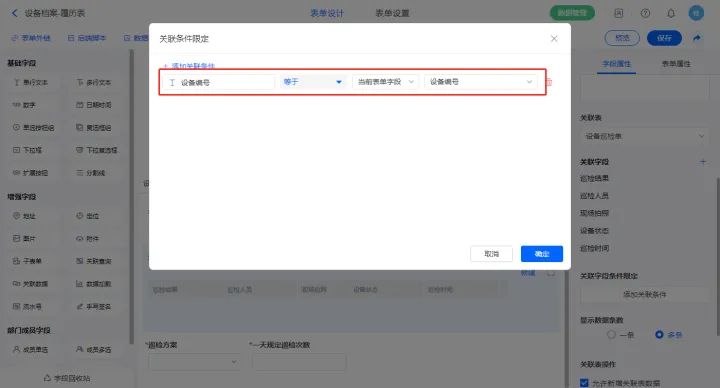Open the 巡检方案 dropdown in the form canvas

point(195,362)
